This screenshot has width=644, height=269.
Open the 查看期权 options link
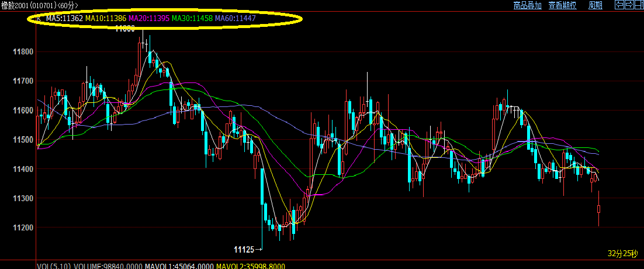tap(563, 6)
